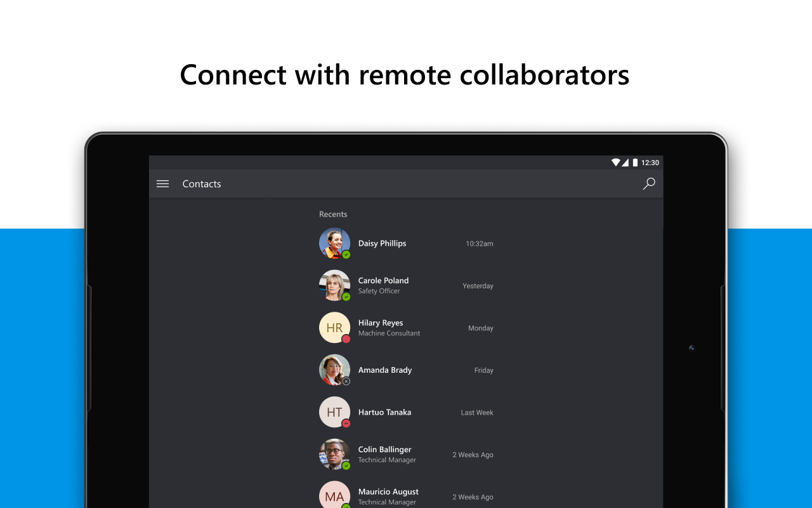This screenshot has width=812, height=508.
Task: Open contact Daisy Phillips
Action: pyautogui.click(x=406, y=243)
